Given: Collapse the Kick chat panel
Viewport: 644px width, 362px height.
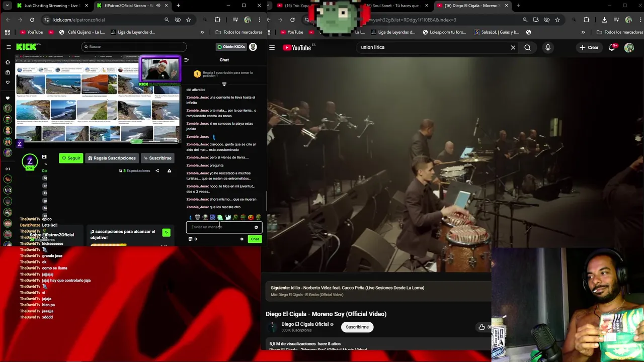Looking at the screenshot, I should [x=186, y=60].
